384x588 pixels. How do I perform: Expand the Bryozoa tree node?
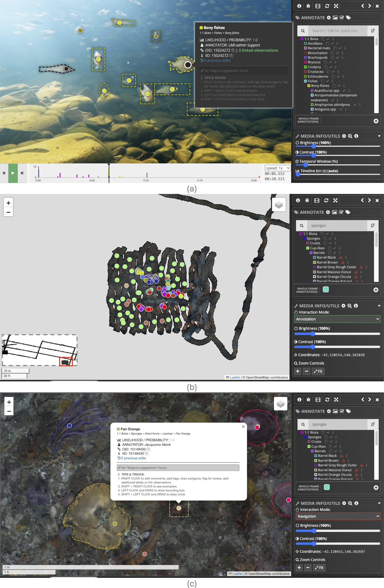(x=305, y=62)
